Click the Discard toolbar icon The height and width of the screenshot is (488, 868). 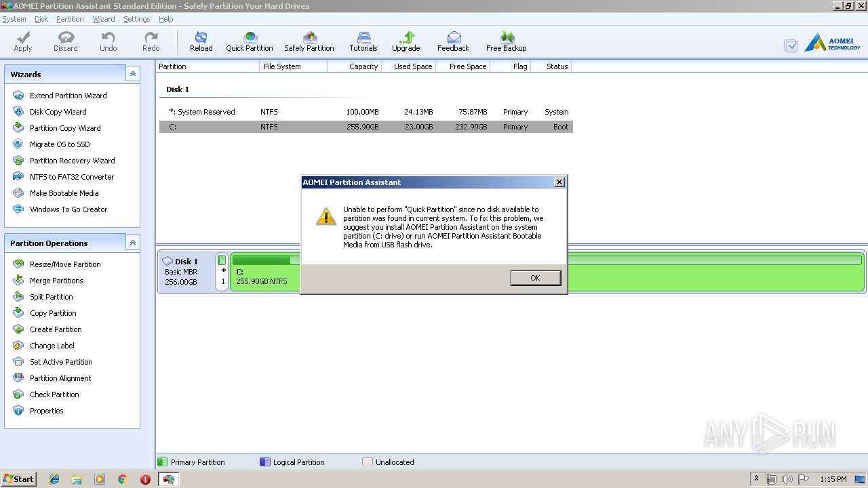66,41
